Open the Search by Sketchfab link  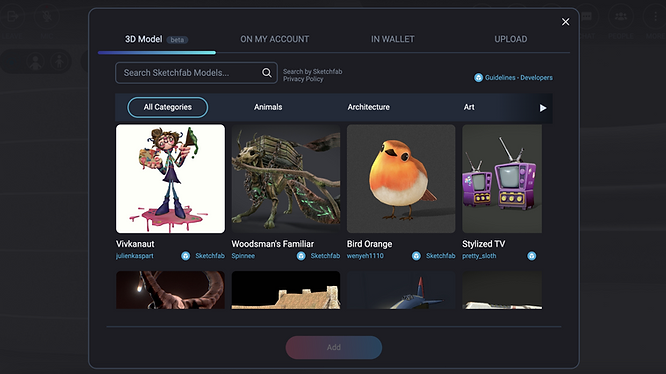pyautogui.click(x=313, y=71)
